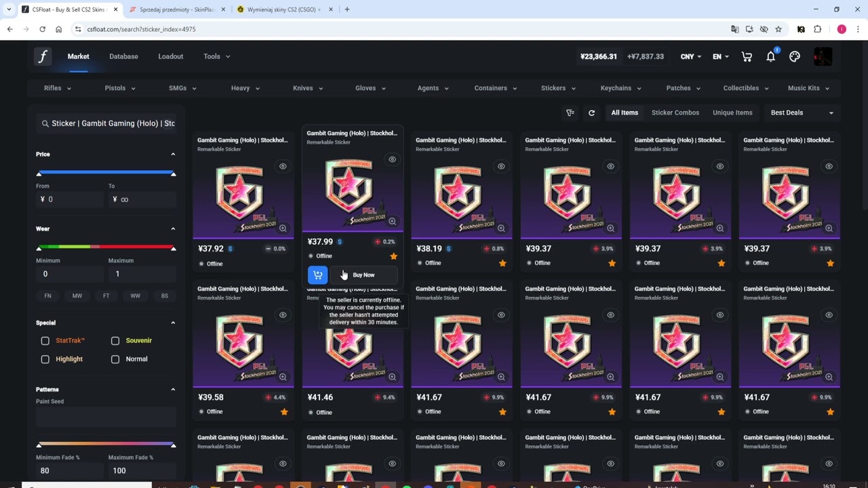Open the Database page
The width and height of the screenshot is (868, 488).
click(123, 56)
